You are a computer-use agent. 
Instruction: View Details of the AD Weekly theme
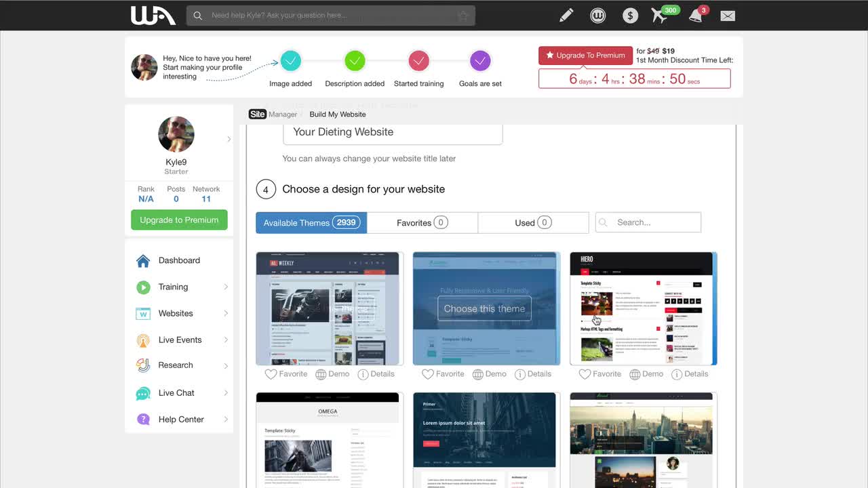[x=376, y=374]
